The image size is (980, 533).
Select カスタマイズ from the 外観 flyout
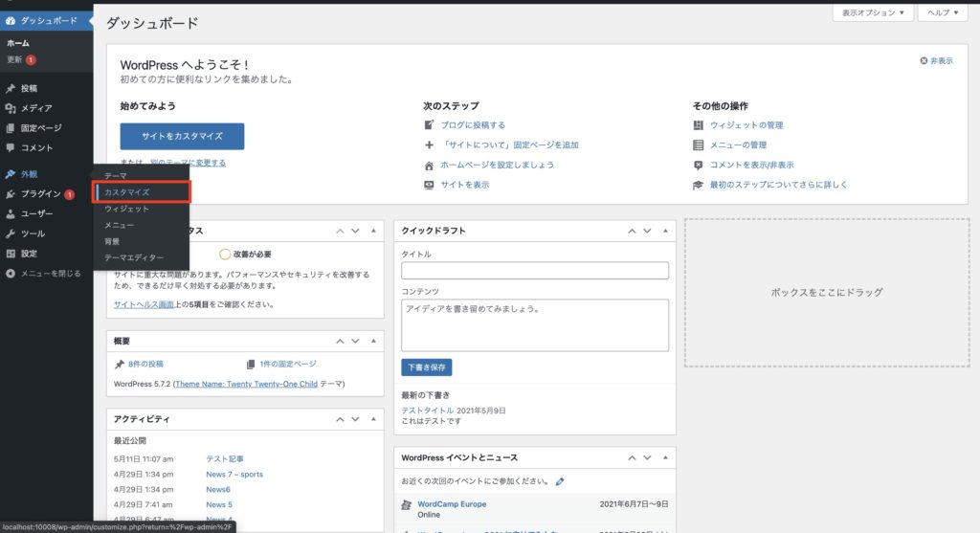point(127,192)
